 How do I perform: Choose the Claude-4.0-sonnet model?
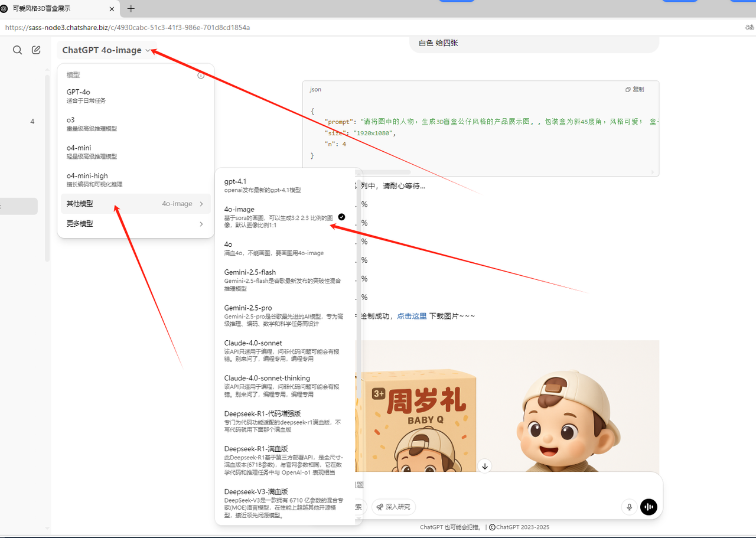pyautogui.click(x=253, y=343)
